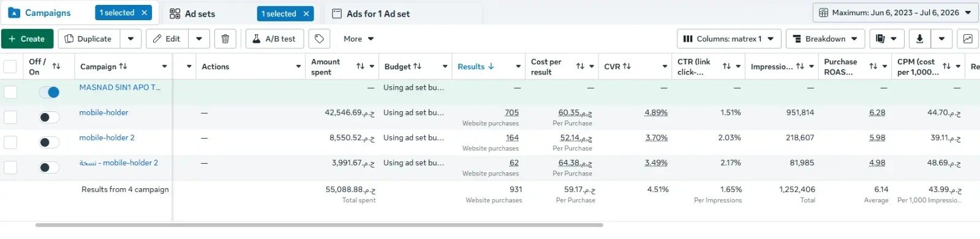Click the calendar icon in date range
The height and width of the screenshot is (239, 980).
click(823, 12)
